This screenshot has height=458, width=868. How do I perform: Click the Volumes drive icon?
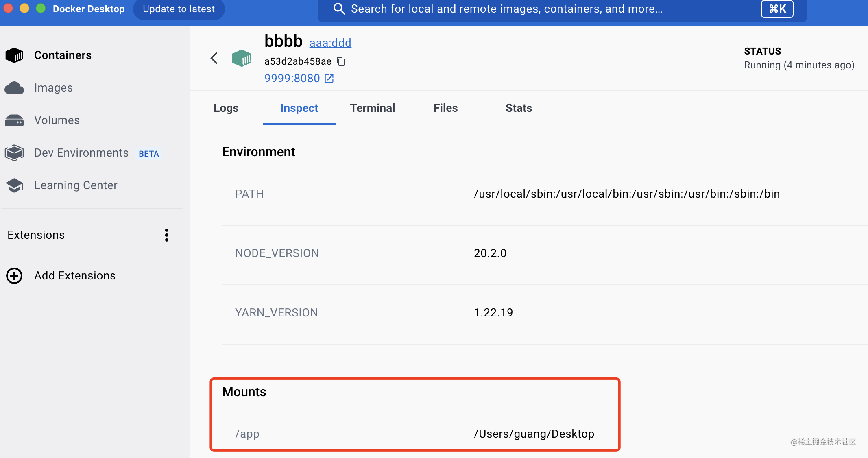[15, 120]
